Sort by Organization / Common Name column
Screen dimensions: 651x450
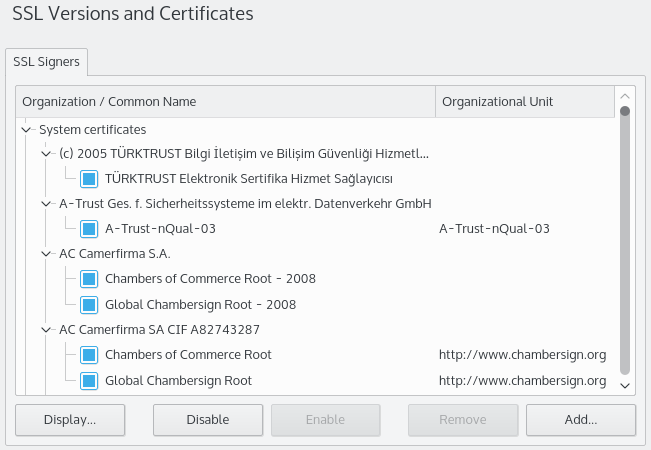tap(226, 102)
